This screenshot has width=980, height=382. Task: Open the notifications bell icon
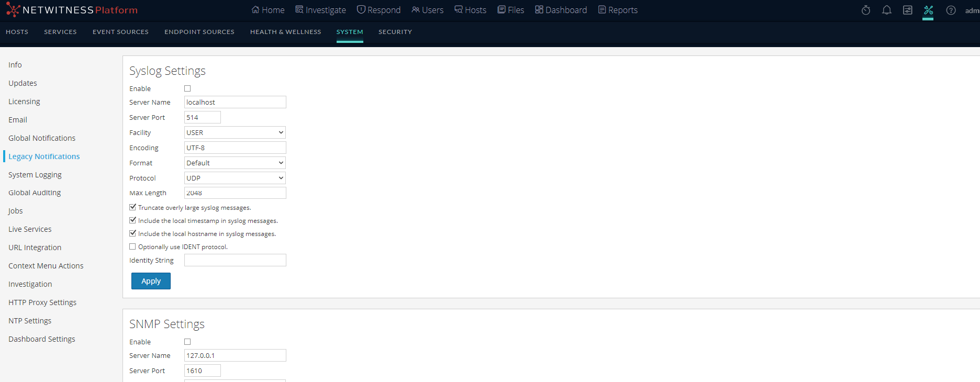pos(886,10)
